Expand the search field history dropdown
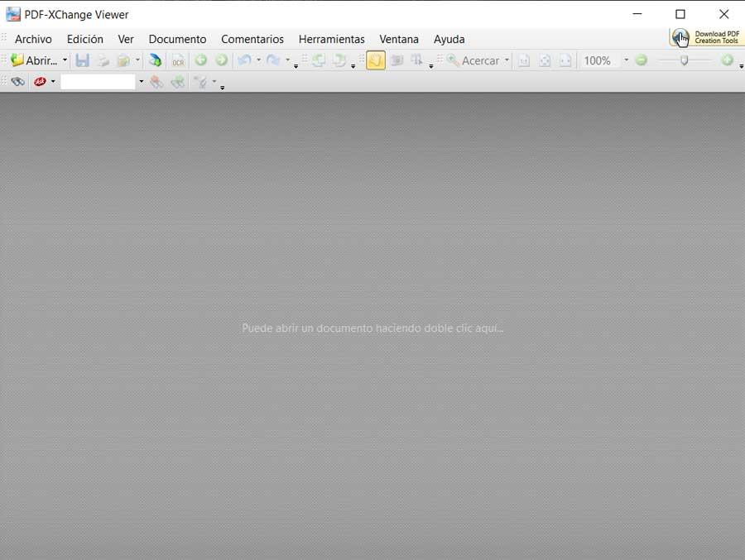The height and width of the screenshot is (560, 745). pyautogui.click(x=141, y=82)
